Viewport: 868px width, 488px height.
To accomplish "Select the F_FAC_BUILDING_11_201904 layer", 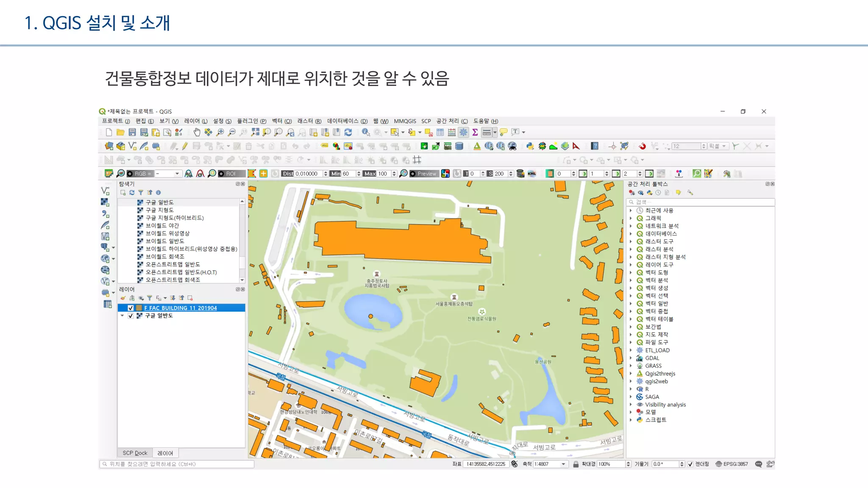I will pyautogui.click(x=181, y=308).
